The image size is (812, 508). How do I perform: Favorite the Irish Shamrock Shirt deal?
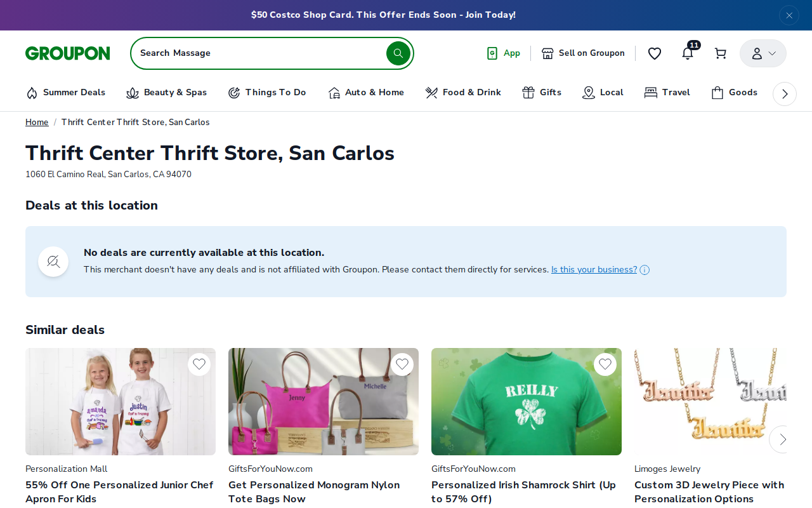coord(605,364)
